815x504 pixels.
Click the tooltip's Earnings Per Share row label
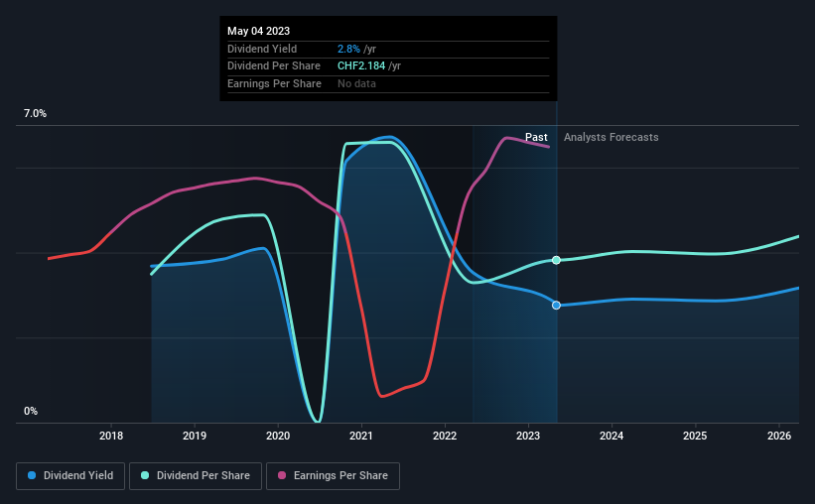coord(274,83)
